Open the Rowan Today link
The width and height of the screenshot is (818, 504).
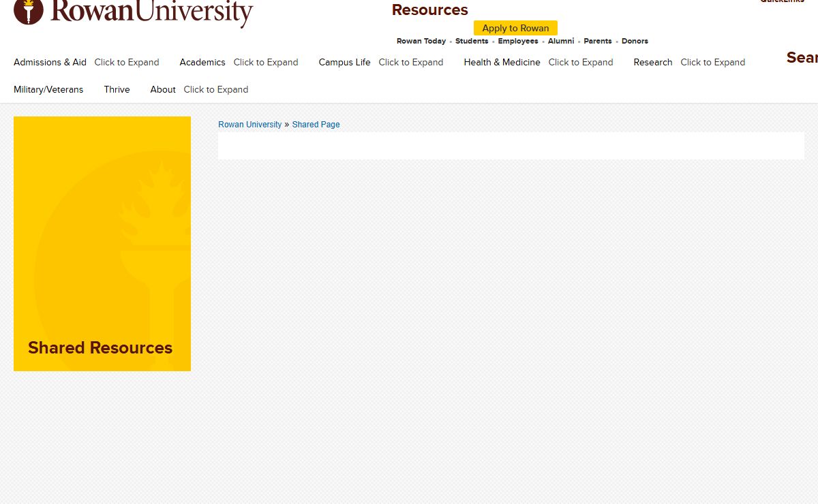click(x=421, y=41)
